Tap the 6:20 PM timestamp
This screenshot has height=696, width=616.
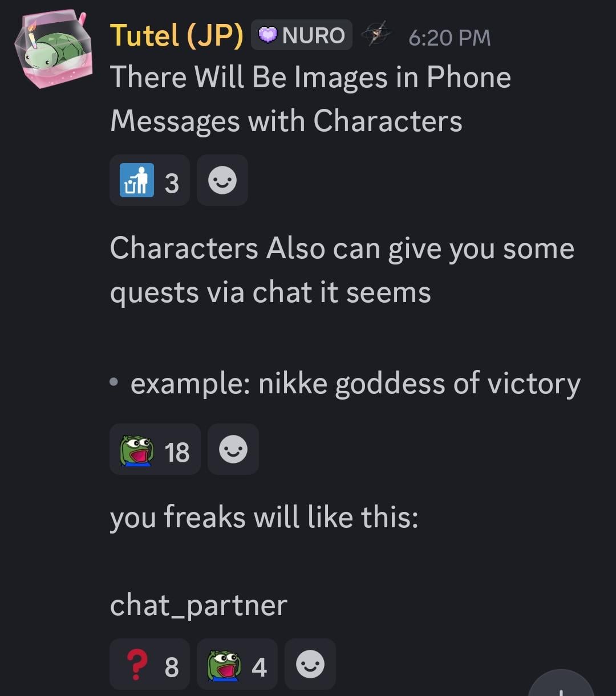tap(449, 38)
